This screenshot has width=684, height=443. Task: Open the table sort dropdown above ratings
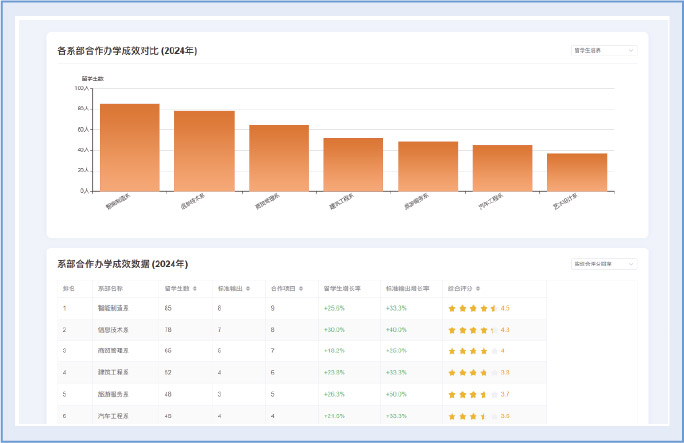click(x=603, y=264)
